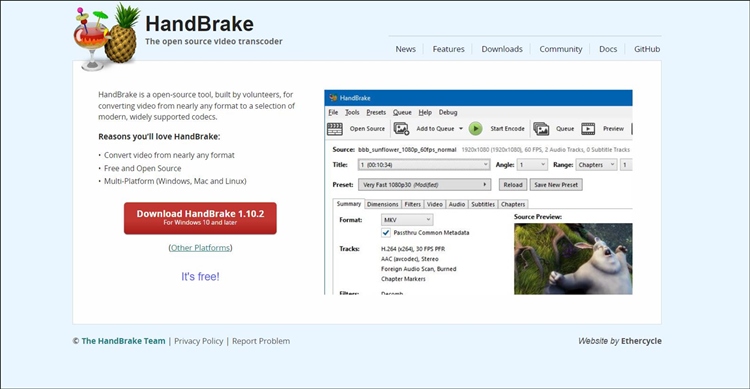This screenshot has height=389, width=750.
Task: Expand the Add to Queue dropdown arrow
Action: click(461, 129)
